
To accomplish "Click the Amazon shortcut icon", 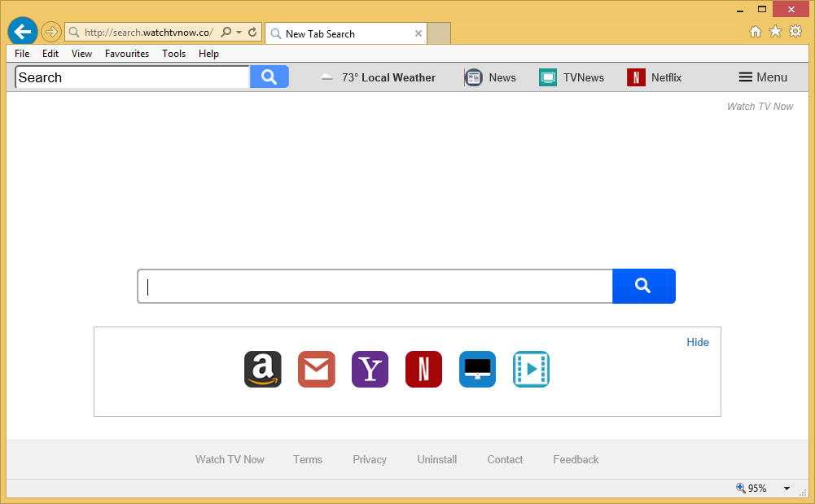I will click(x=262, y=370).
